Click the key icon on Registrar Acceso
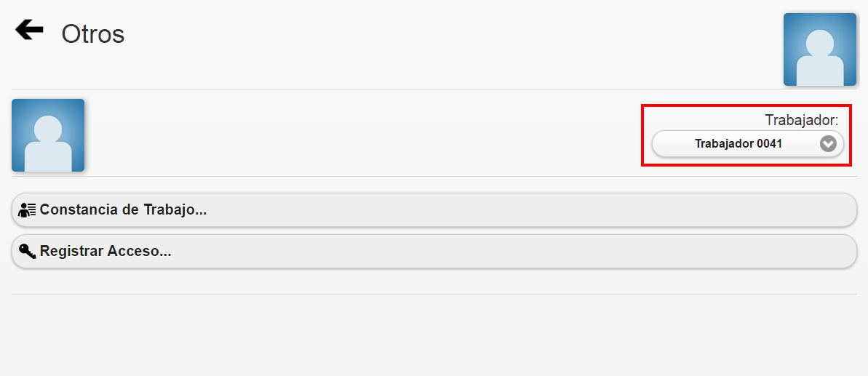Image resolution: width=868 pixels, height=376 pixels. (x=27, y=252)
